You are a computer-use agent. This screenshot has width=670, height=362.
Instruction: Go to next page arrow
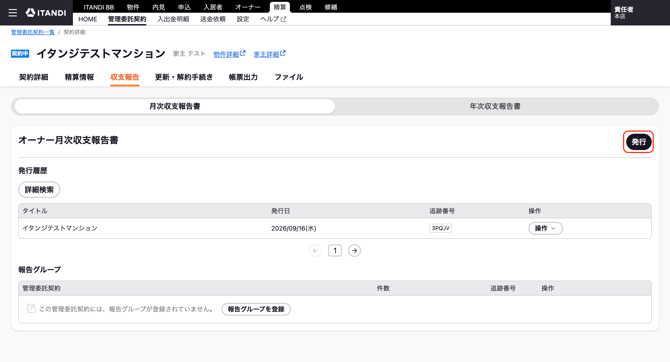point(354,250)
